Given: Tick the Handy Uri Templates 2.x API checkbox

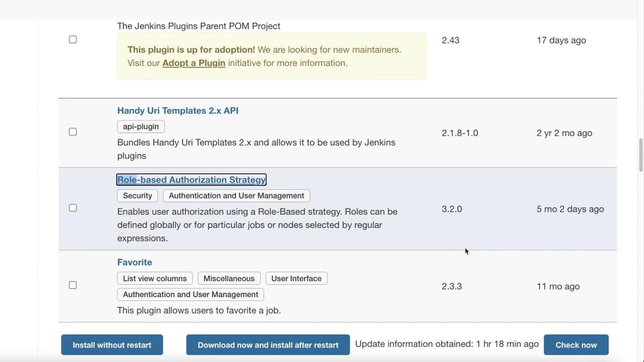Looking at the screenshot, I should pos(73,132).
